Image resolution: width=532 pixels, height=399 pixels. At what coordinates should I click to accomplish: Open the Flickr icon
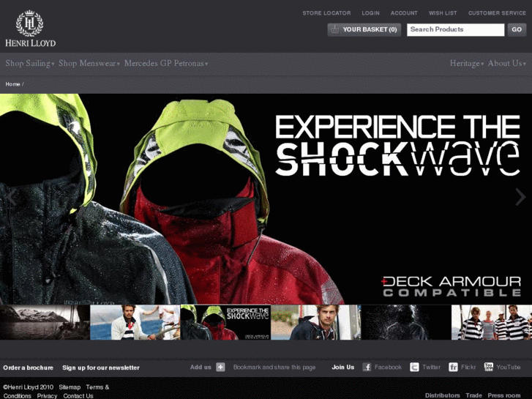(453, 367)
